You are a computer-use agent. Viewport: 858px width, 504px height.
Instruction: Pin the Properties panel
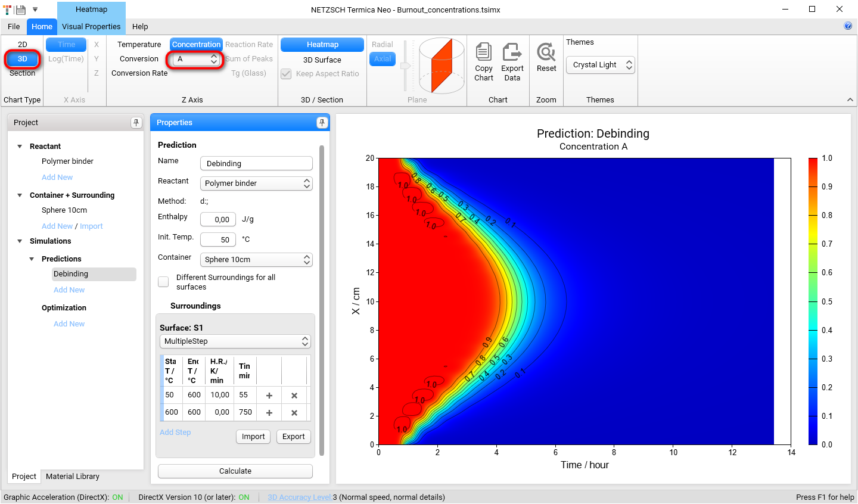click(x=322, y=122)
